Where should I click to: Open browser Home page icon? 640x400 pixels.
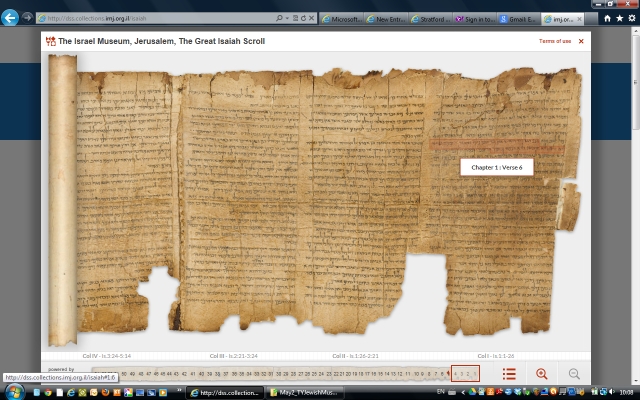coord(607,18)
